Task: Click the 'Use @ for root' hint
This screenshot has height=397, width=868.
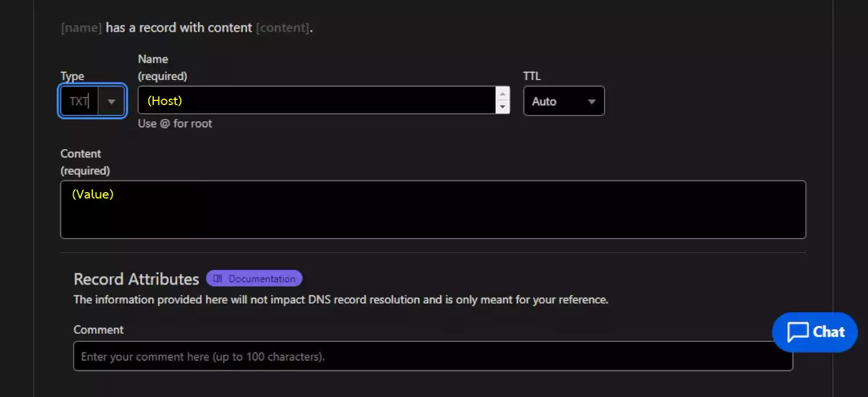Action: (175, 124)
